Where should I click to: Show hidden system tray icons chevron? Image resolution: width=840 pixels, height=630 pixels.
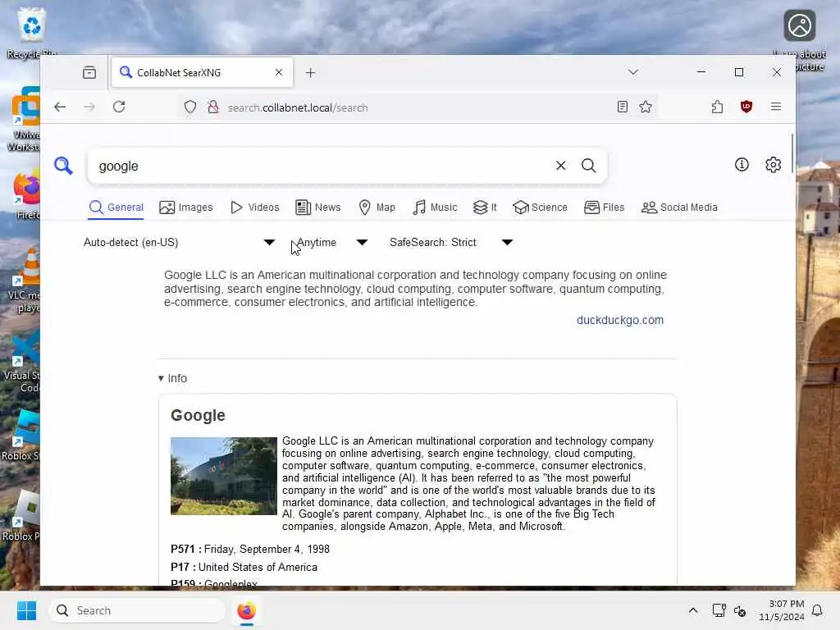(x=692, y=610)
